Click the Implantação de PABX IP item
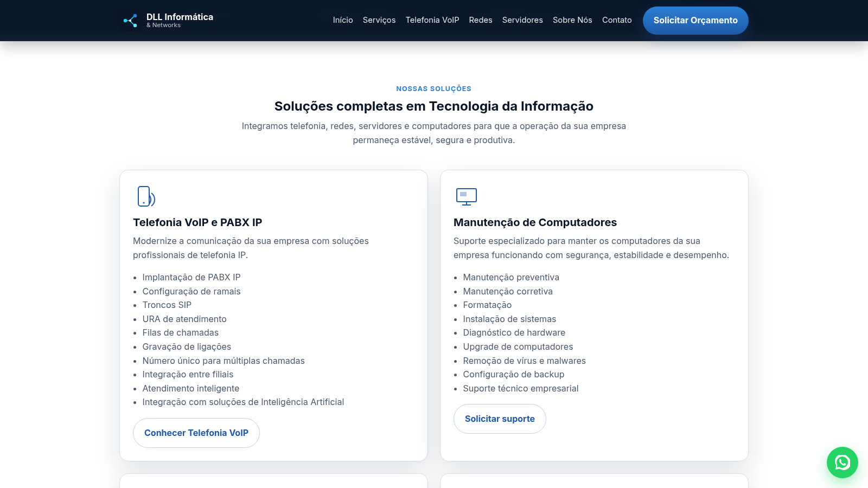 click(x=192, y=277)
